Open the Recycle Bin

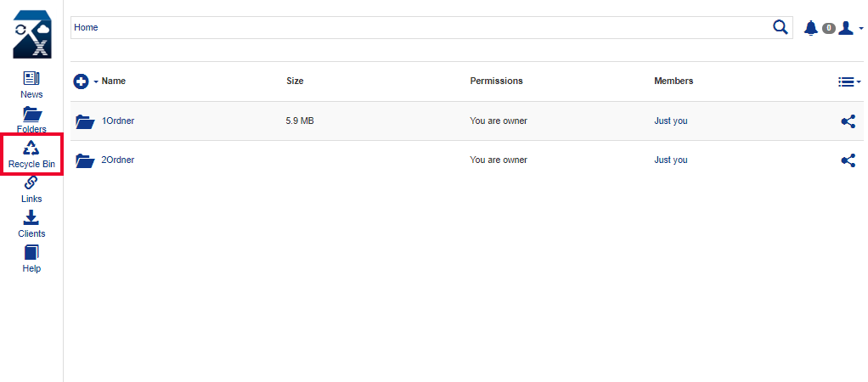31,154
